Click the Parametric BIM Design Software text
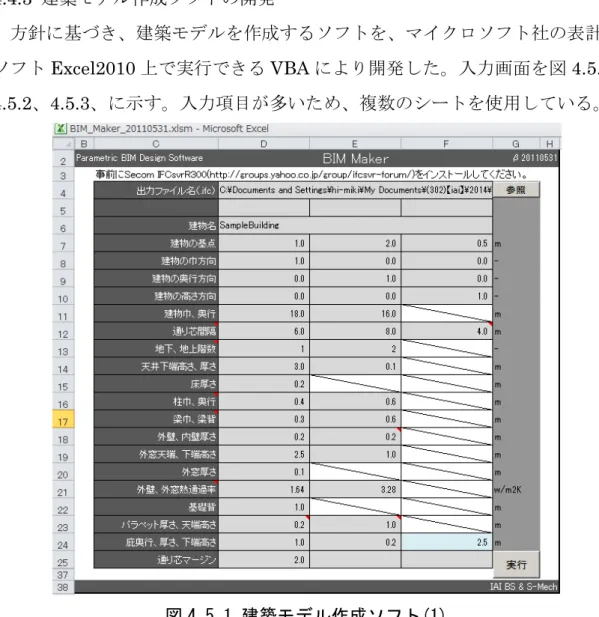The height and width of the screenshot is (617, 599). click(139, 158)
